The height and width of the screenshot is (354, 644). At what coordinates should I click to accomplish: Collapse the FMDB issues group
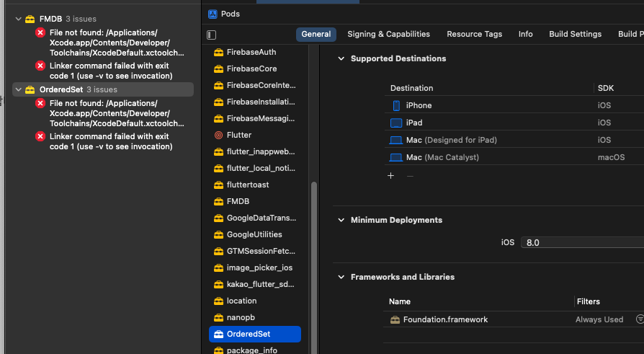(x=19, y=19)
